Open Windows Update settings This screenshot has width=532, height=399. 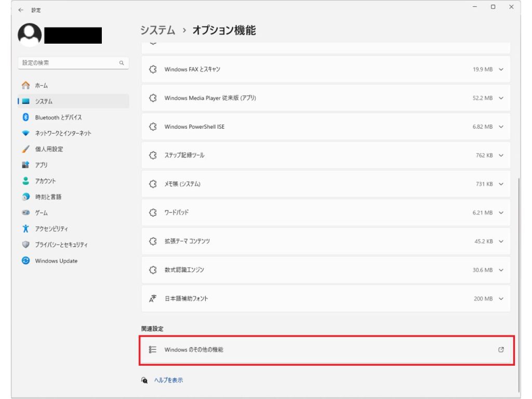point(44,261)
